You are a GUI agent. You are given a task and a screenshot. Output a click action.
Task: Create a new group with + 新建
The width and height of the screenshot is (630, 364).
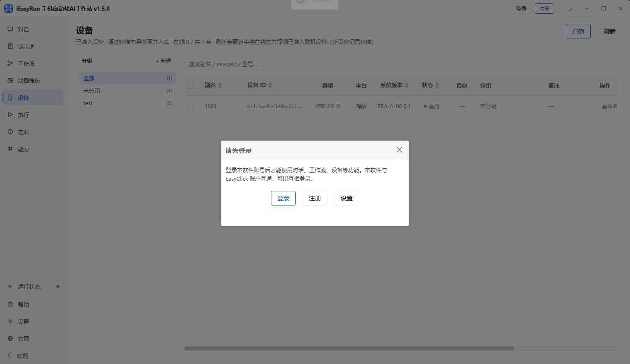[164, 61]
